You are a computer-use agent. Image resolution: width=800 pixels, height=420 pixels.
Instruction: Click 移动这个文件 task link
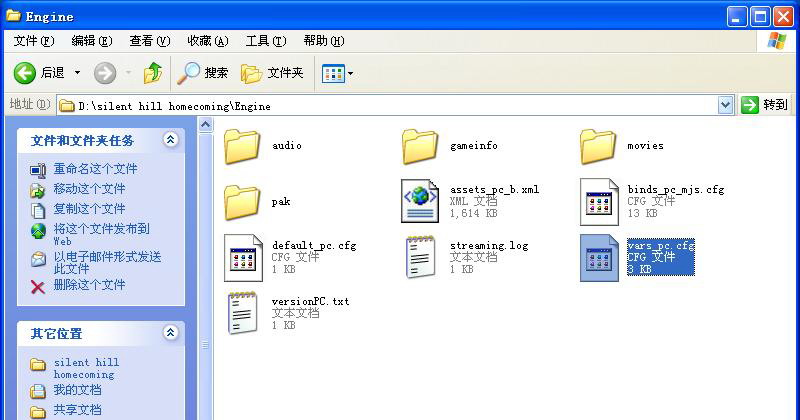(89, 189)
